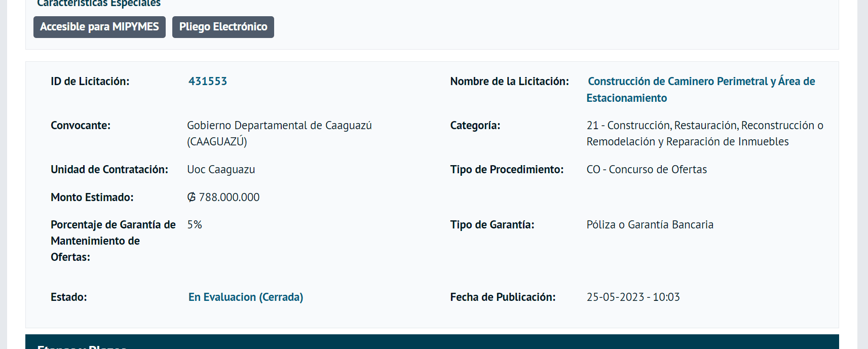Click the Gobierno Departamental de Caaguazú text
Image resolution: width=868 pixels, height=349 pixels.
point(279,126)
